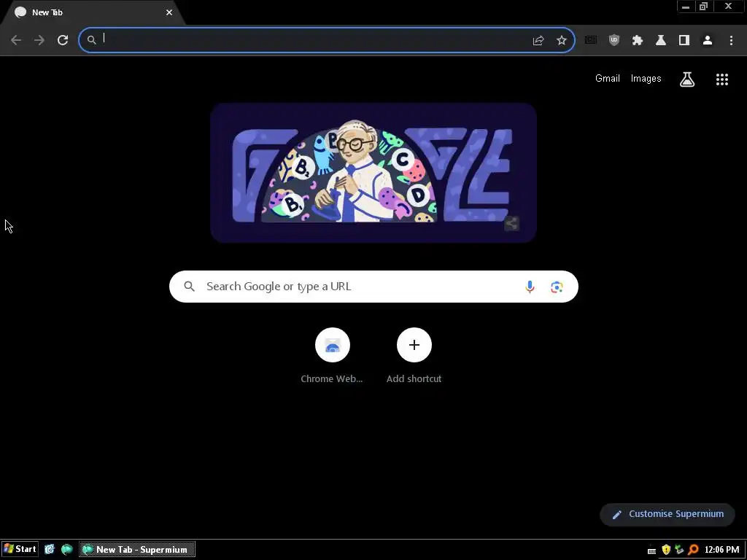Bookmark this tab with the star icon
The height and width of the screenshot is (560, 747).
pyautogui.click(x=562, y=41)
